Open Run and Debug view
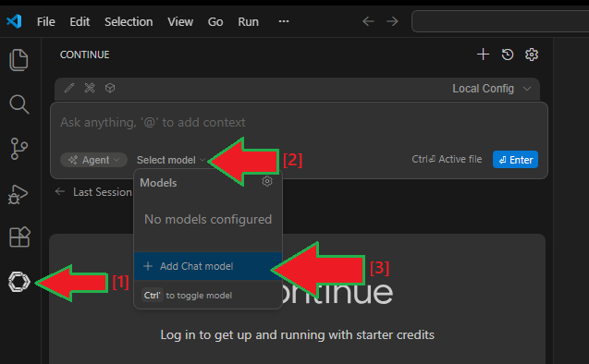This screenshot has height=364, width=589. coord(18,194)
